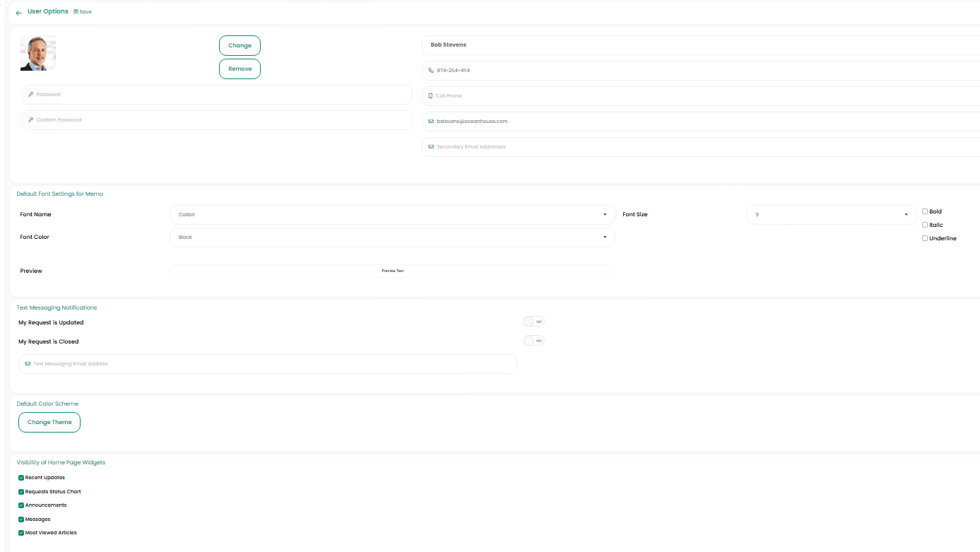
Task: Click envelope icon next to bstevens@oceanhouse.com
Action: click(431, 122)
